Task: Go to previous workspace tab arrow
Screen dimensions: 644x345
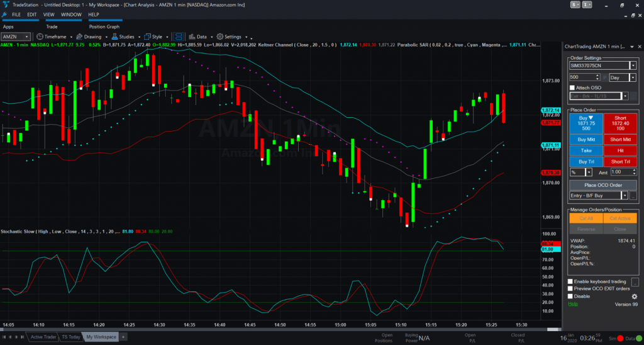Action: pos(11,337)
